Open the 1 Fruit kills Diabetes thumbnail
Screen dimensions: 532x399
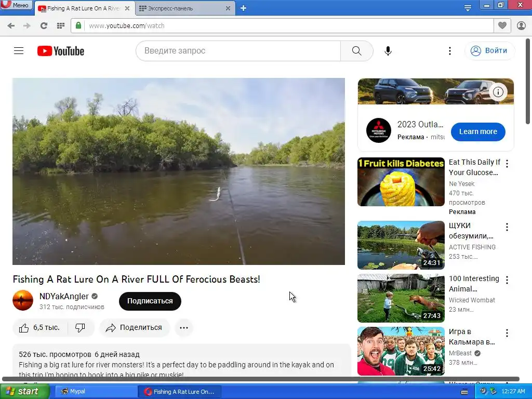pos(401,182)
